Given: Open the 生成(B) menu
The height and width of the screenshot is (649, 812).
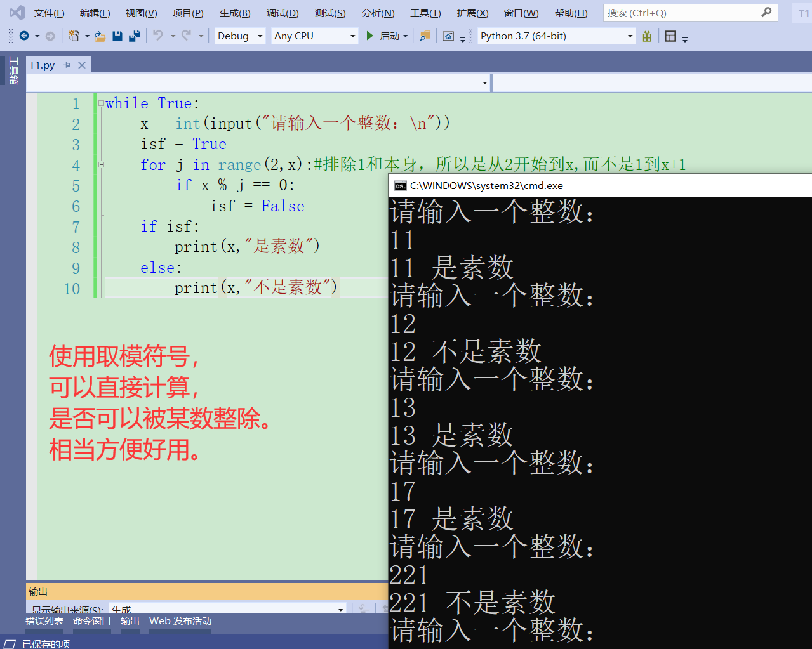Looking at the screenshot, I should pos(235,13).
